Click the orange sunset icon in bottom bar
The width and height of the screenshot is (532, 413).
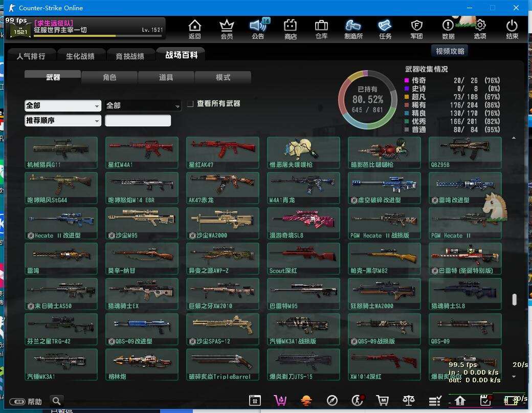(306, 401)
